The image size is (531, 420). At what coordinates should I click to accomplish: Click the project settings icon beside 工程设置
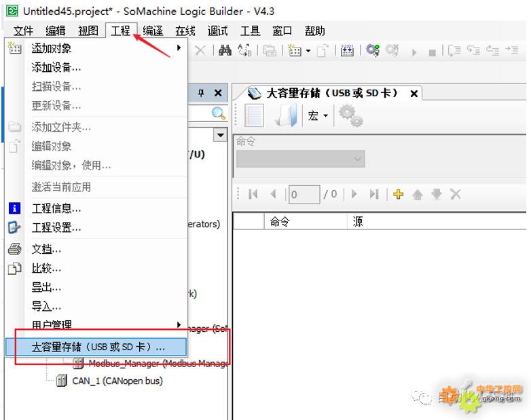point(14,227)
